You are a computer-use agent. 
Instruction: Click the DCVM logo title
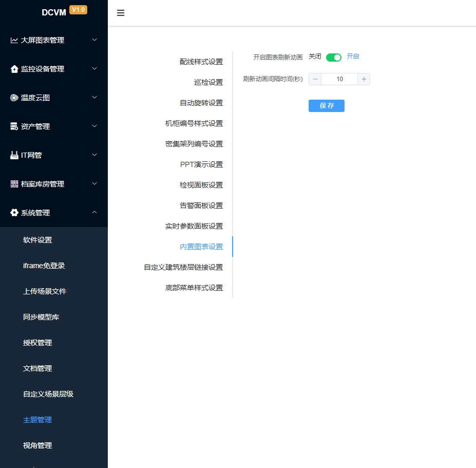point(54,12)
